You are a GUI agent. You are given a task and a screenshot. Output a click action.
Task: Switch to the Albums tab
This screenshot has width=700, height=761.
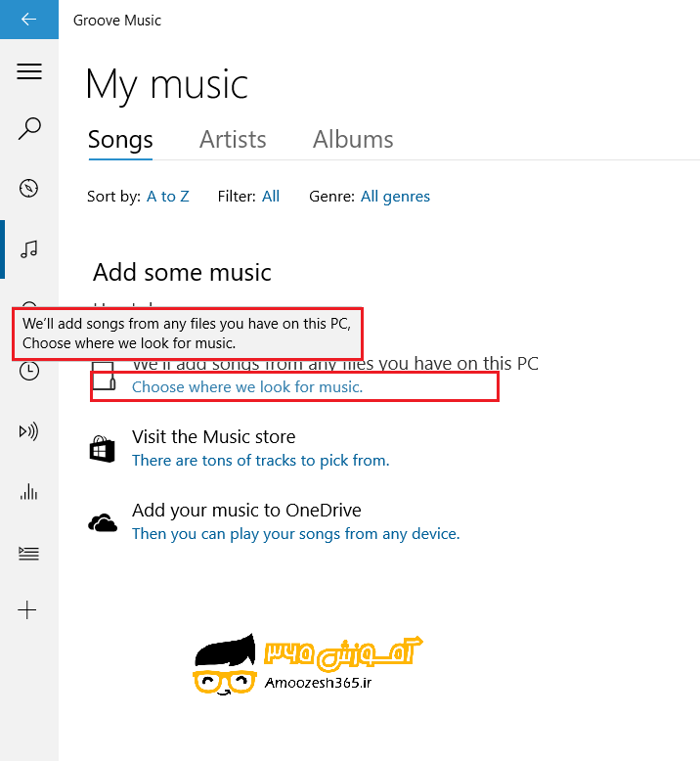(353, 139)
